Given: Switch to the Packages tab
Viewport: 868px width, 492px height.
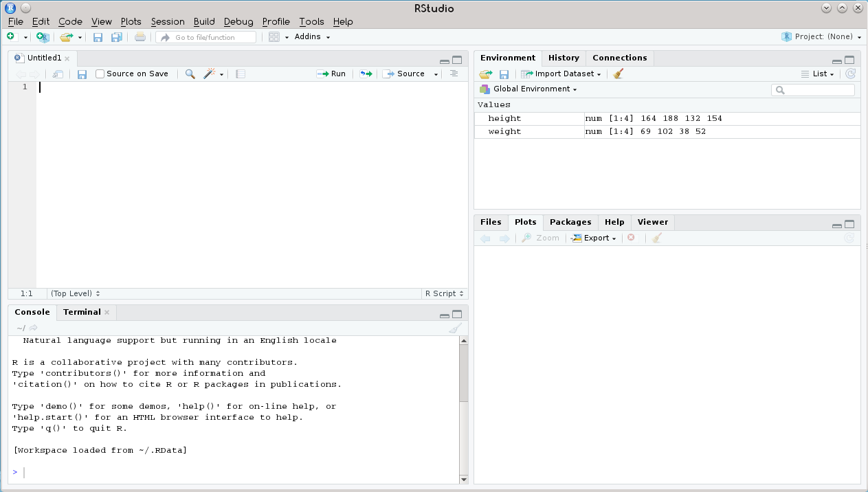Looking at the screenshot, I should click(x=570, y=222).
